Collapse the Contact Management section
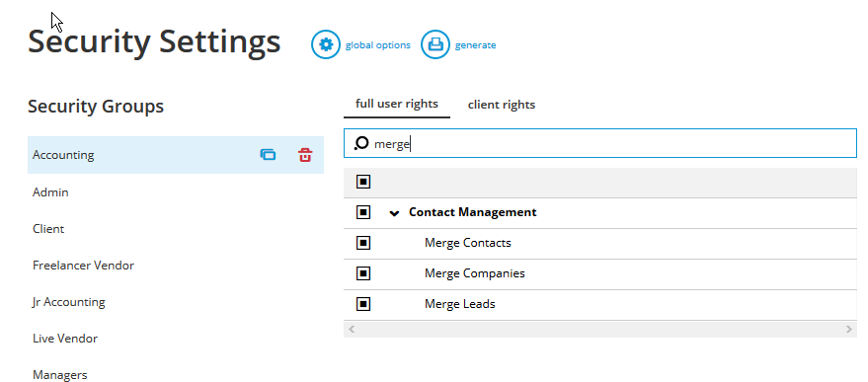868x382 pixels. pos(394,213)
